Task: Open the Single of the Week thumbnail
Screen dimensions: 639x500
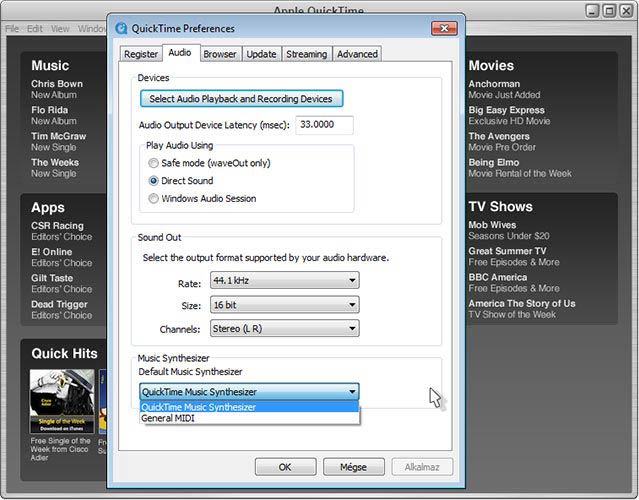Action: click(x=62, y=400)
